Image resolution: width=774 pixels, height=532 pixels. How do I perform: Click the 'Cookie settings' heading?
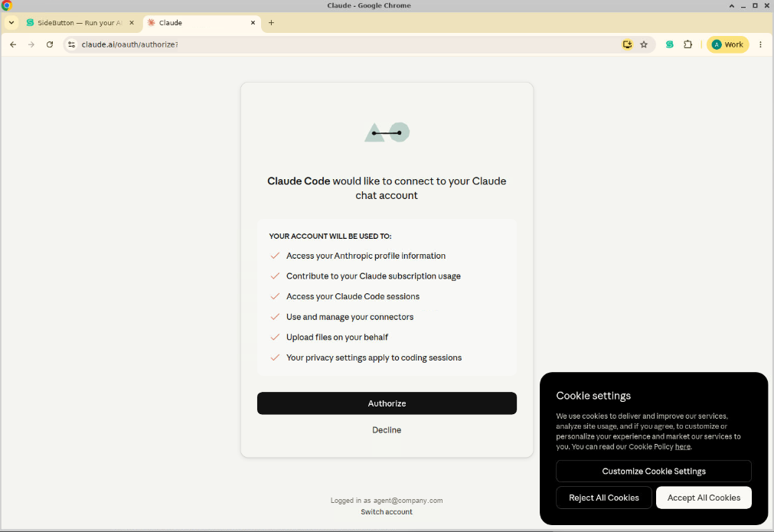[593, 396]
